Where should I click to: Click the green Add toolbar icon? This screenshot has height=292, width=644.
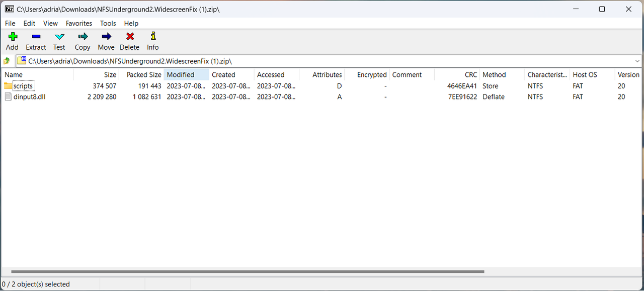pos(13,36)
